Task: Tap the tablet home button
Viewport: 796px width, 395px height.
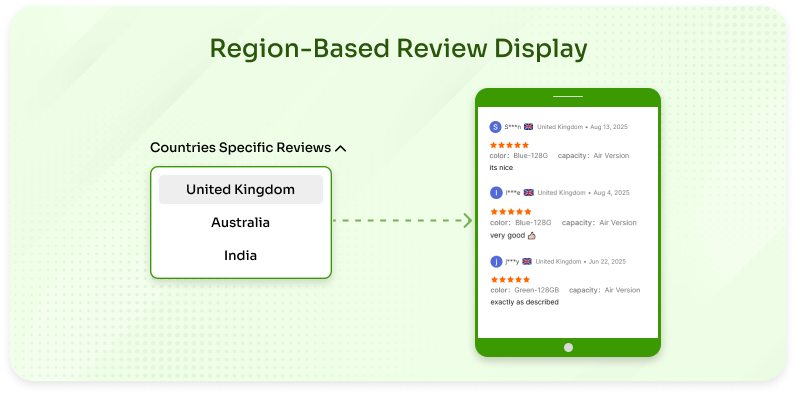Action: coord(569,347)
